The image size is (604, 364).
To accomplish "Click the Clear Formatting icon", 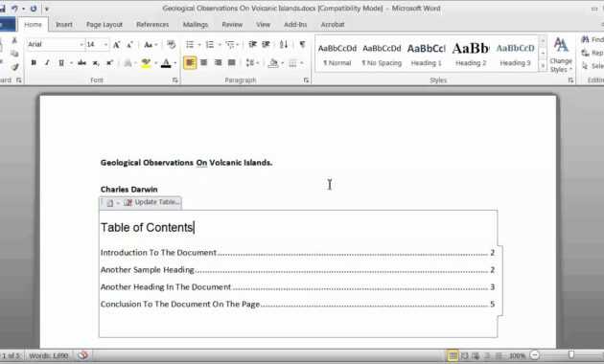I will (172, 45).
